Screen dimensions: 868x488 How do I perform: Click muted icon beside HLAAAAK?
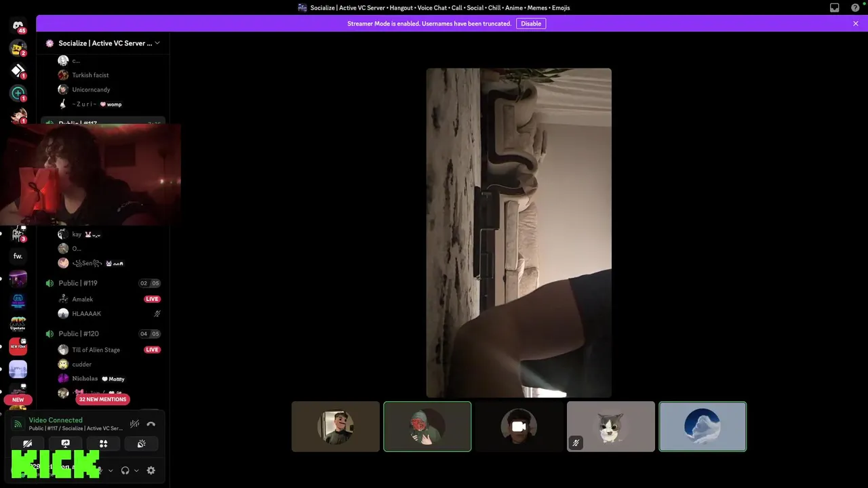coord(157,314)
